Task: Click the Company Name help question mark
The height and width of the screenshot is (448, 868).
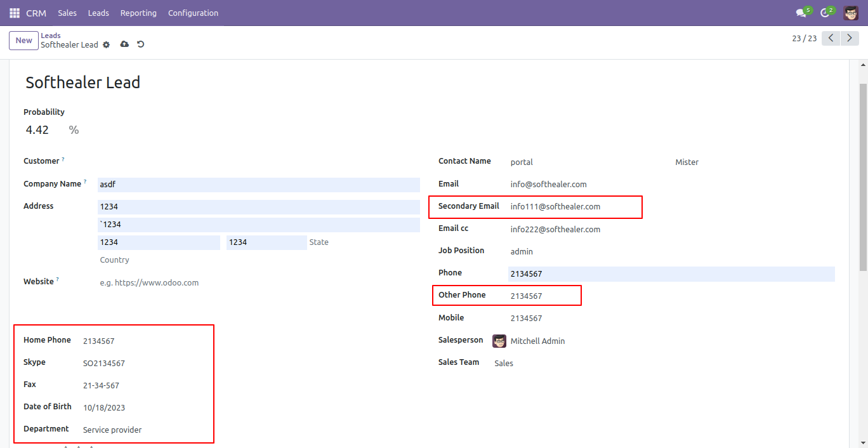Action: 85,182
